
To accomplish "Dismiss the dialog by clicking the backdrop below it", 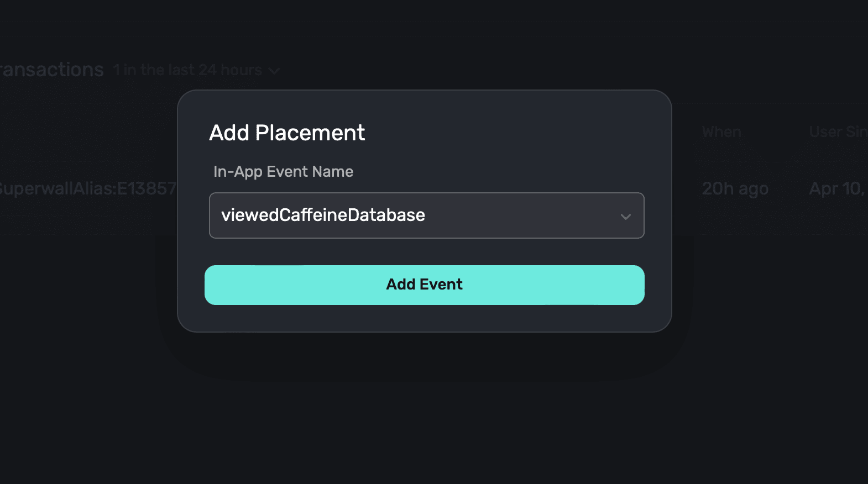I will pos(425,414).
